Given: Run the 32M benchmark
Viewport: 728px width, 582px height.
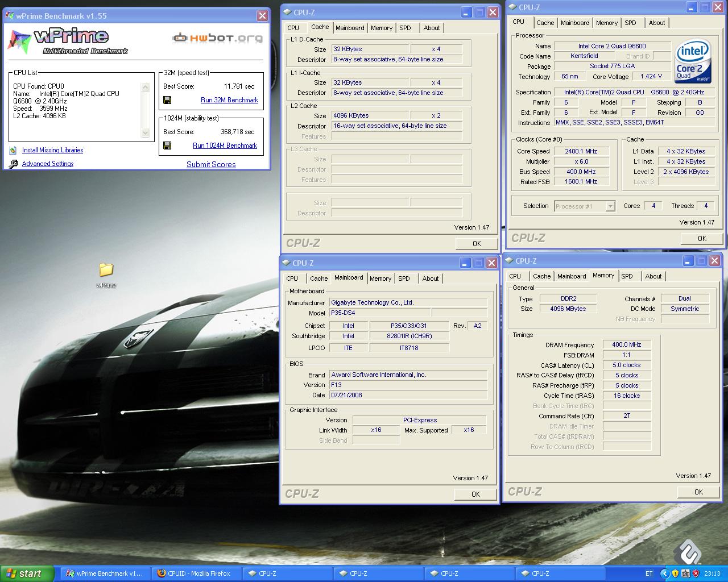Looking at the screenshot, I should coord(229,100).
